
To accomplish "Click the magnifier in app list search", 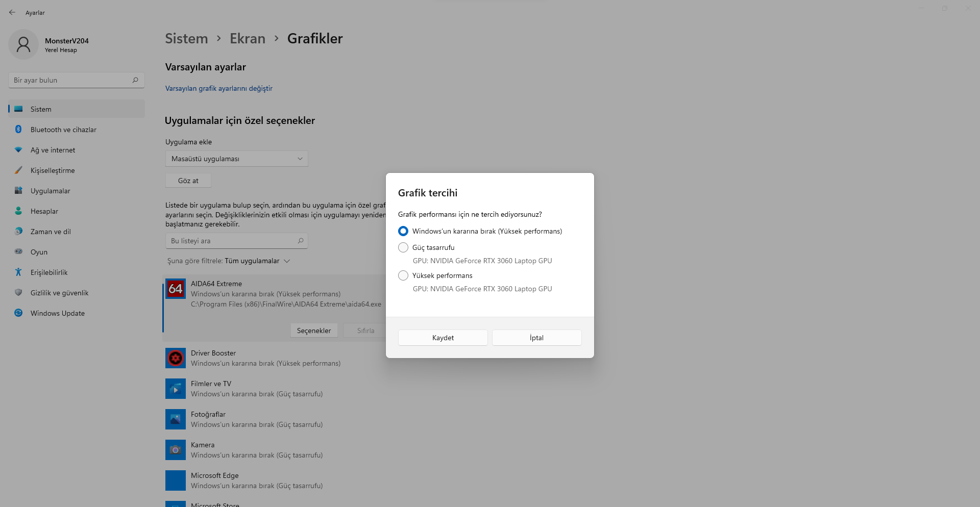I will 301,241.
